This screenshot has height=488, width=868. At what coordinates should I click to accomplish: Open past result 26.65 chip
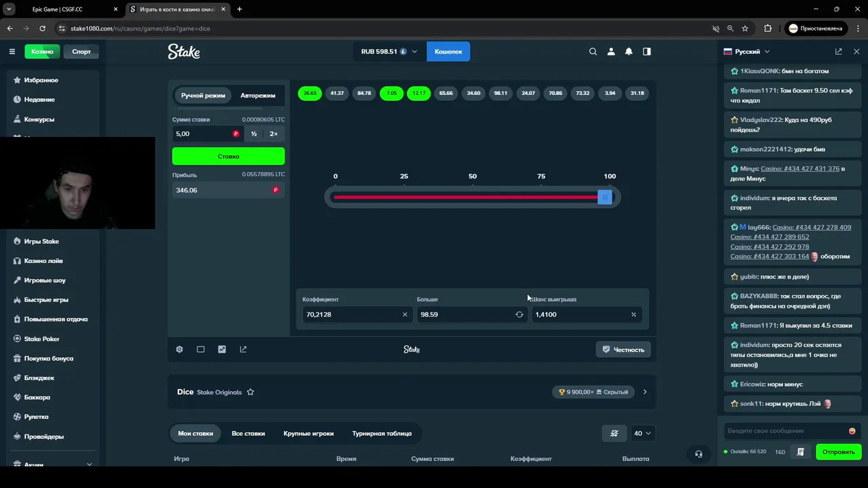[x=310, y=93]
